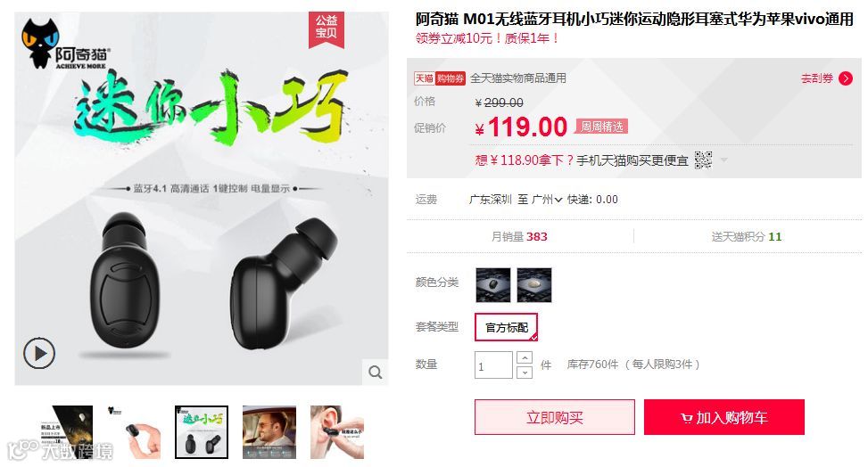Click the 公益宝贝 red ribbon badge

(x=326, y=29)
